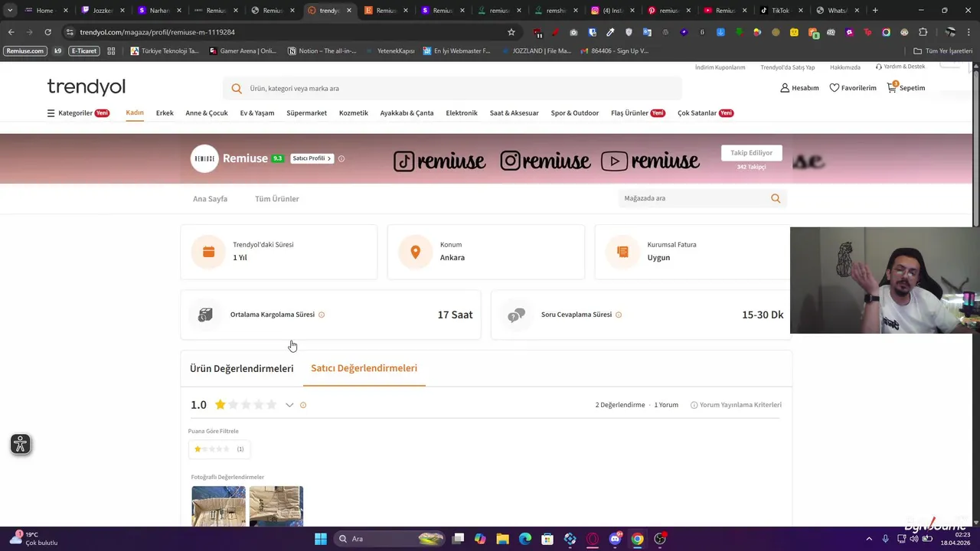The height and width of the screenshot is (551, 980).
Task: Open accessibility widget icon
Action: (x=21, y=444)
